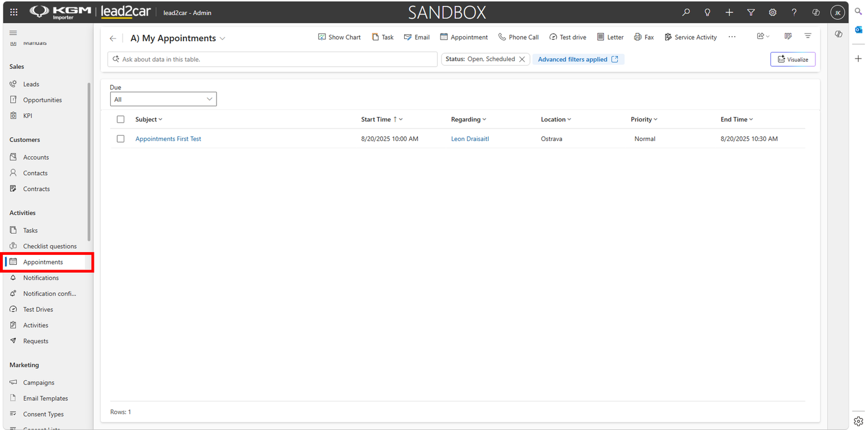
Task: Open the Subject column header menu
Action: pyautogui.click(x=149, y=119)
